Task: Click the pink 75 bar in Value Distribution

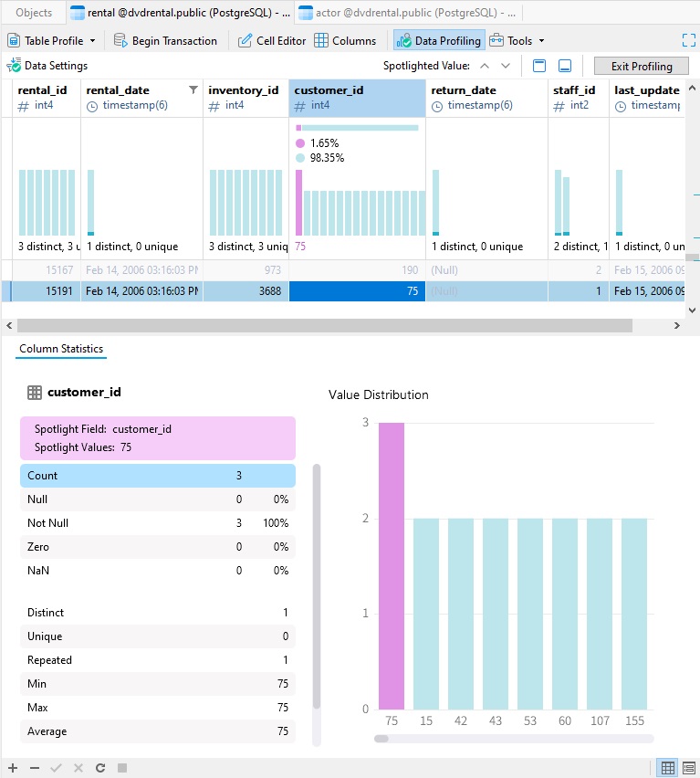Action: [x=392, y=566]
